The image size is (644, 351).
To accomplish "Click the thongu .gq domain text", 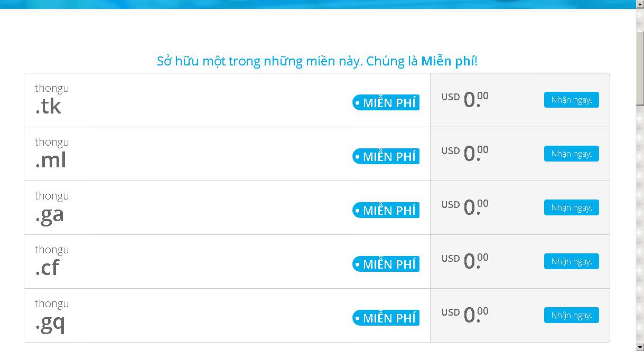I will click(51, 315).
